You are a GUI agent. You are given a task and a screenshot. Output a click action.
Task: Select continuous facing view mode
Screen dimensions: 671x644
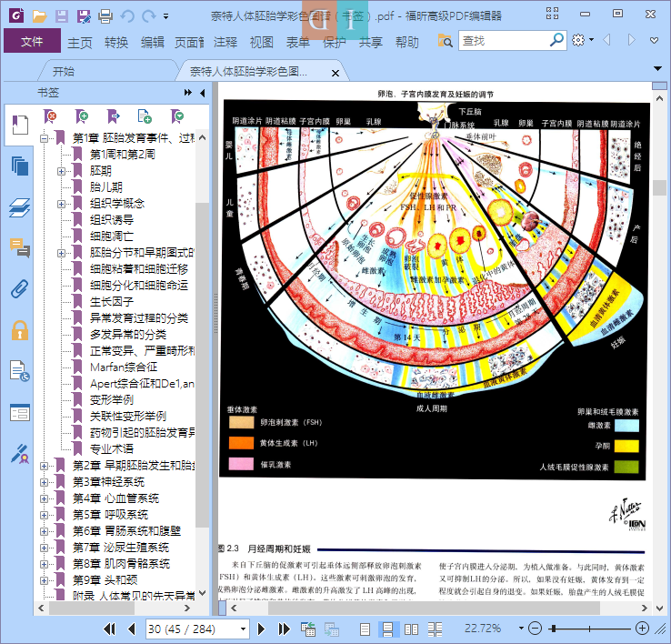point(435,629)
